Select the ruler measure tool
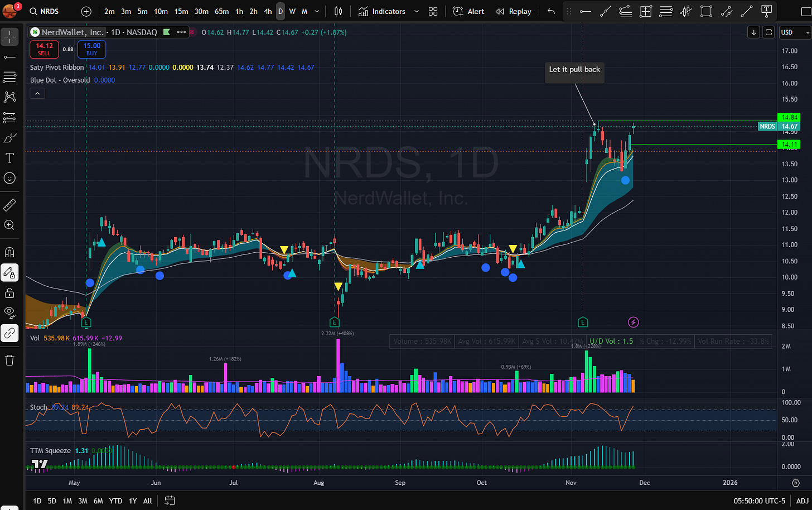The width and height of the screenshot is (812, 510). [9, 205]
